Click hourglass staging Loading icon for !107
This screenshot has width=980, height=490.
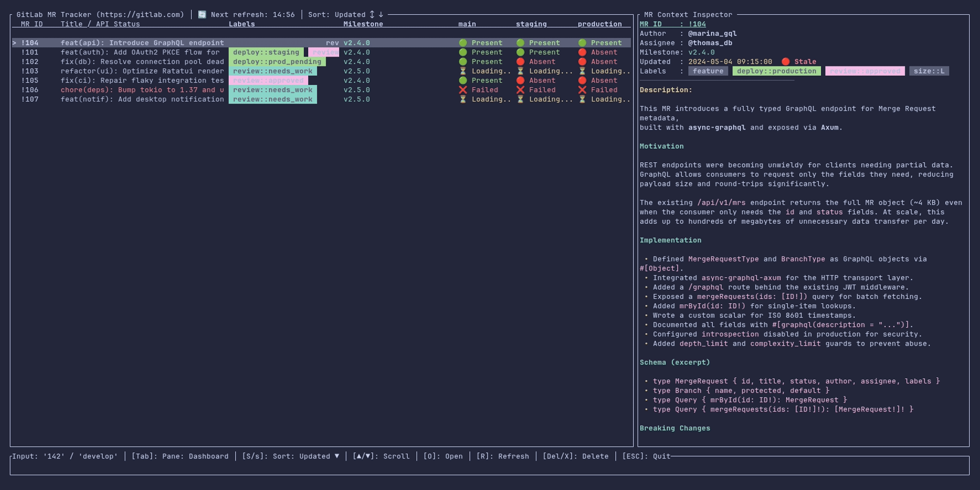(x=520, y=99)
